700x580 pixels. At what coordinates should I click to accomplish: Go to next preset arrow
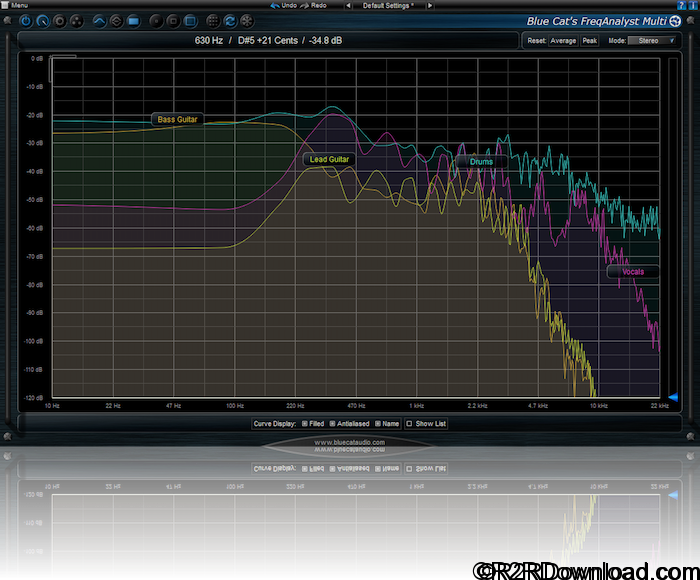429,5
